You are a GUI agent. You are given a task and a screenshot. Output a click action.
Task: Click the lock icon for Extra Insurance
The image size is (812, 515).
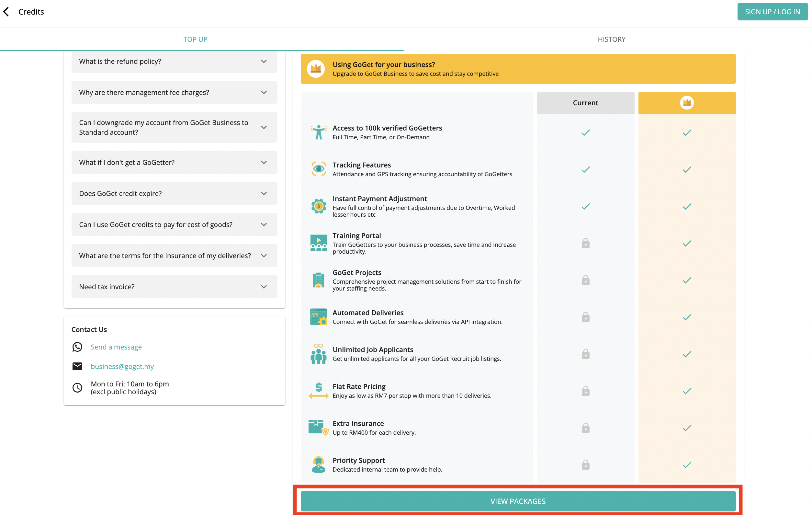click(585, 428)
